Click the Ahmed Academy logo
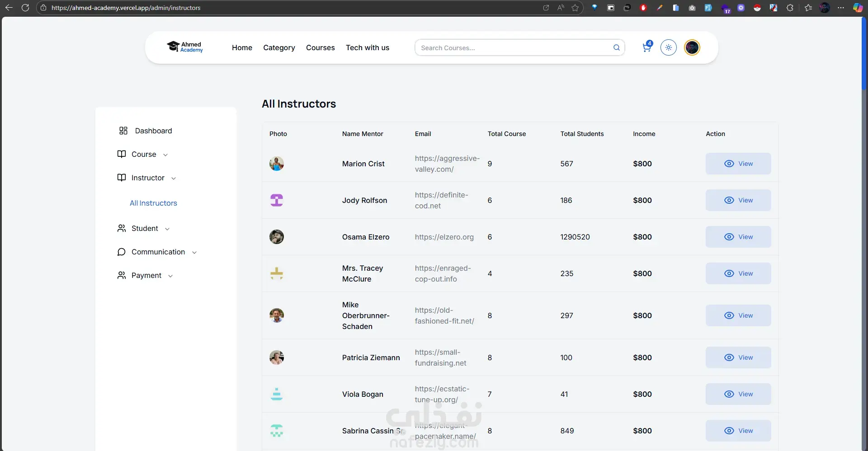 (x=185, y=47)
